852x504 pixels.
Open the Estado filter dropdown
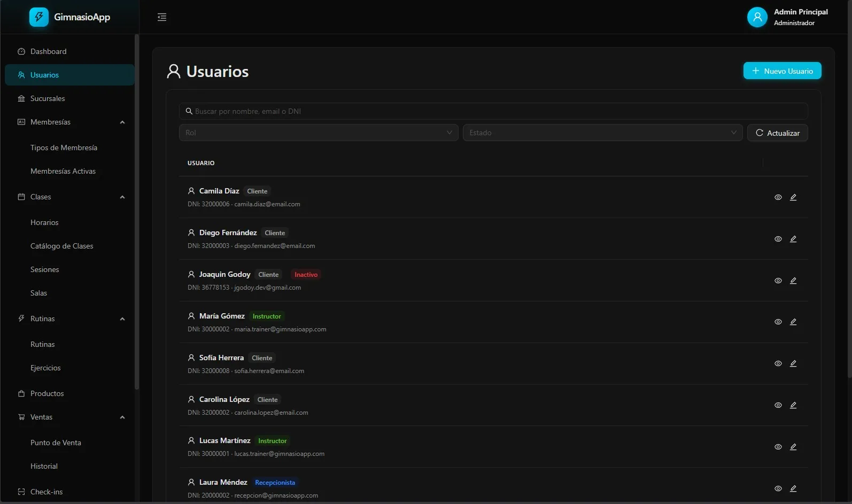[602, 133]
